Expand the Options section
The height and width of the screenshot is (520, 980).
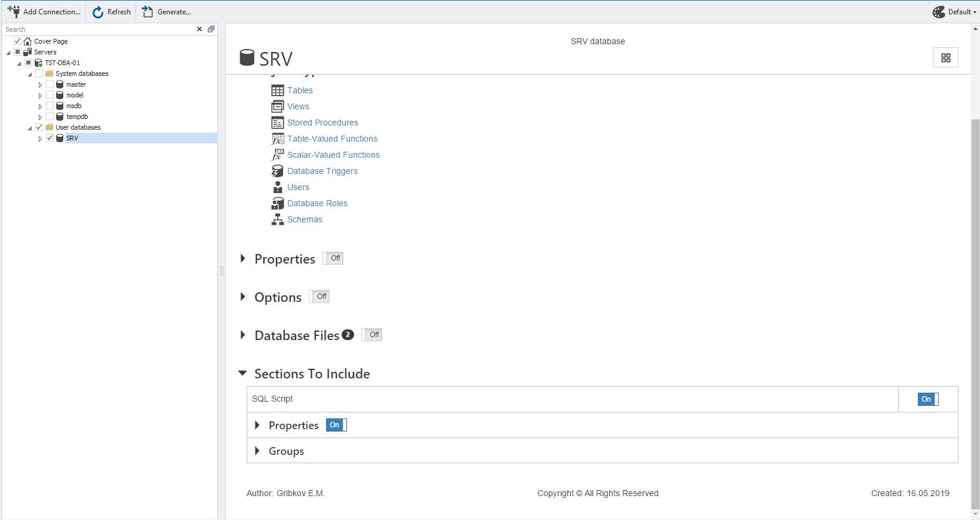click(242, 297)
